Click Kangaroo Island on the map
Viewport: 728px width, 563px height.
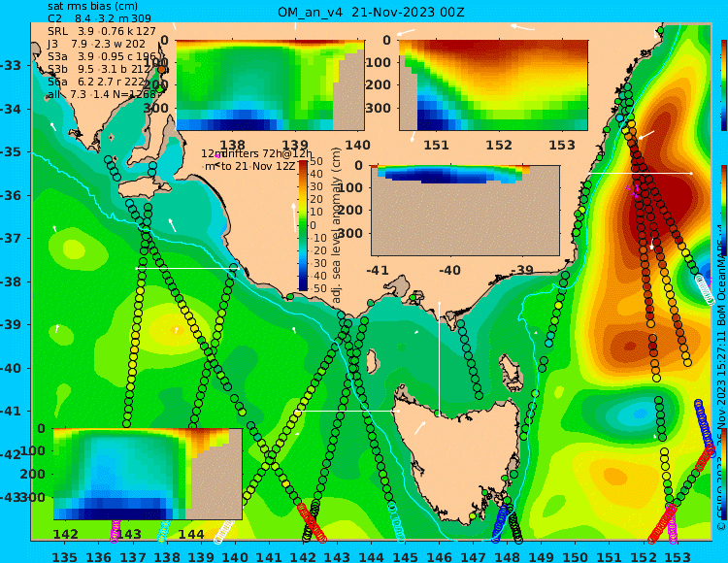click(142, 189)
